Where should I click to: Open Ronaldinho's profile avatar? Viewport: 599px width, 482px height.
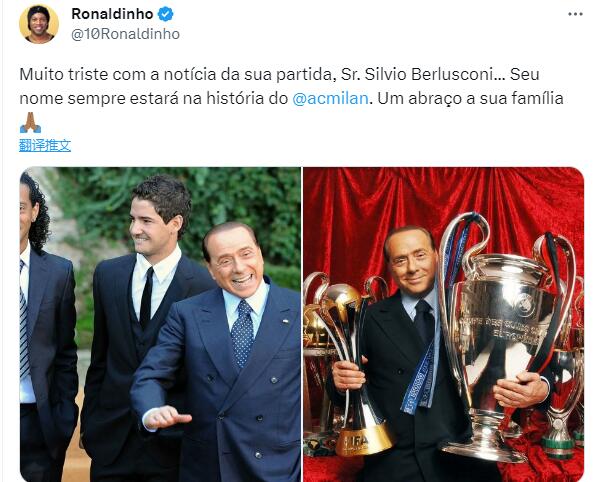[x=39, y=24]
